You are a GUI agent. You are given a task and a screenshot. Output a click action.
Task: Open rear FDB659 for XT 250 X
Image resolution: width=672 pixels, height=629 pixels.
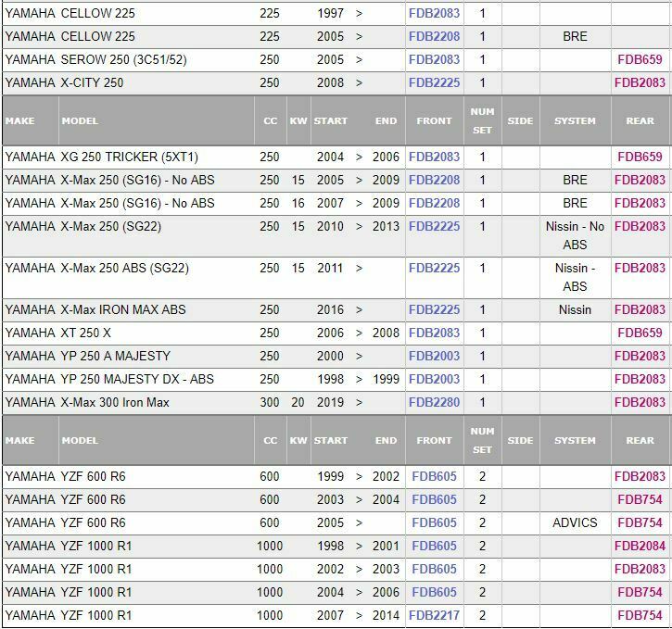click(640, 333)
